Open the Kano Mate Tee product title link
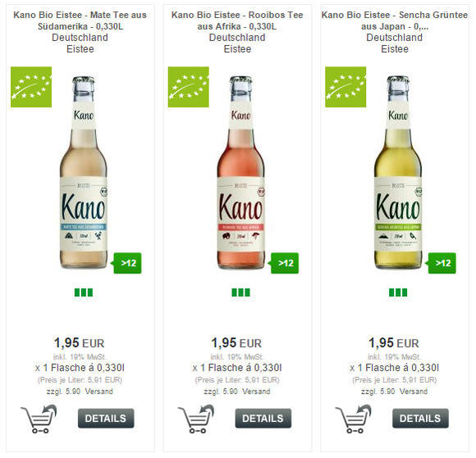 [80, 21]
